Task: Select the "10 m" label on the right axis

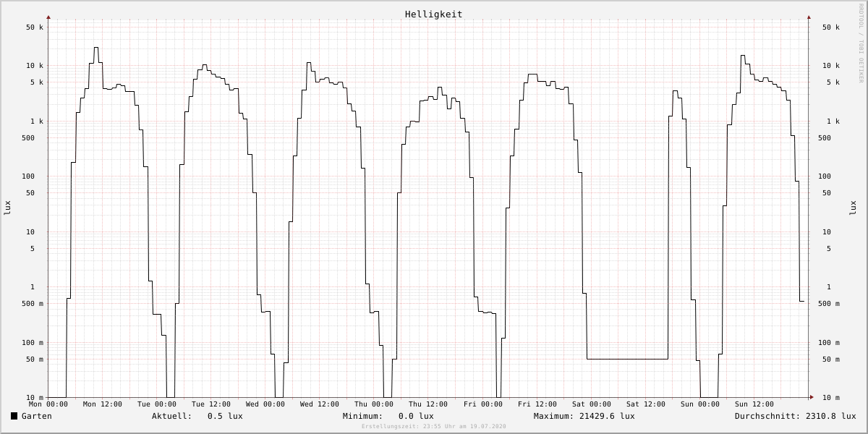Action: 831,398
